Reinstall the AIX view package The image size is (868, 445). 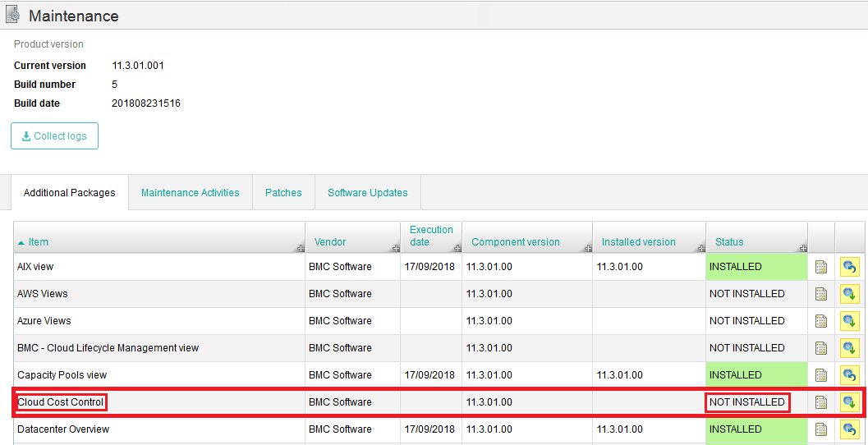849,267
